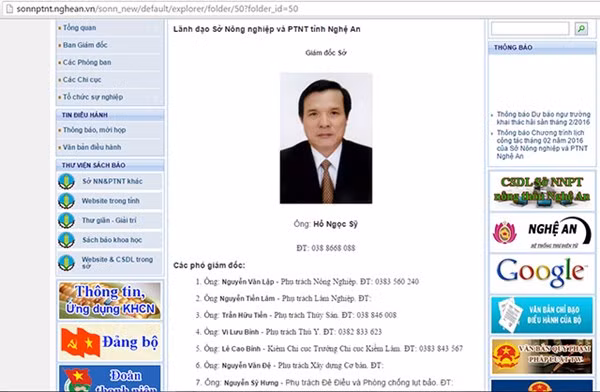Open the Các Phòng ban section
Screen dimensions: 600x392
click(x=87, y=62)
